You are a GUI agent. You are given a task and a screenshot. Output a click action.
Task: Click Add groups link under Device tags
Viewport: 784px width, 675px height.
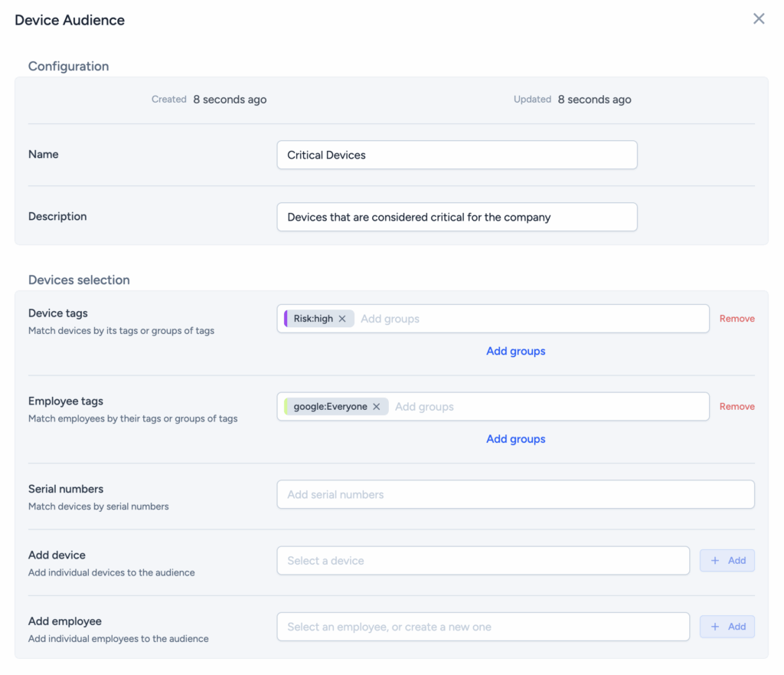(515, 351)
